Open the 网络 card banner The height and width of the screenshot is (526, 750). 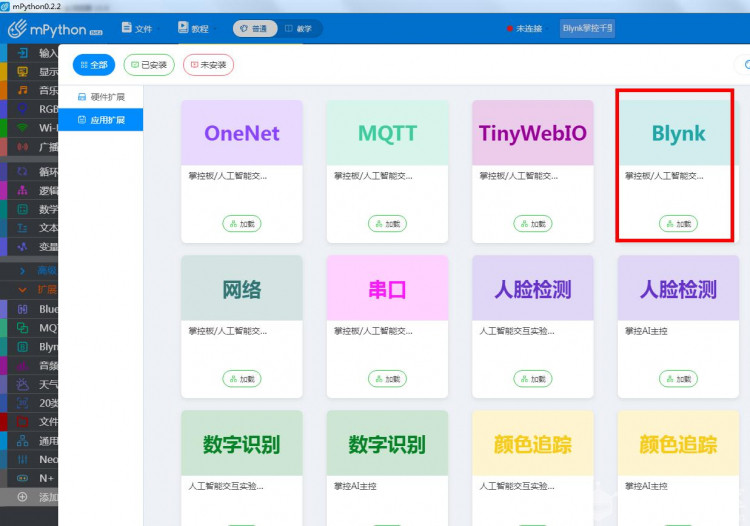[242, 288]
